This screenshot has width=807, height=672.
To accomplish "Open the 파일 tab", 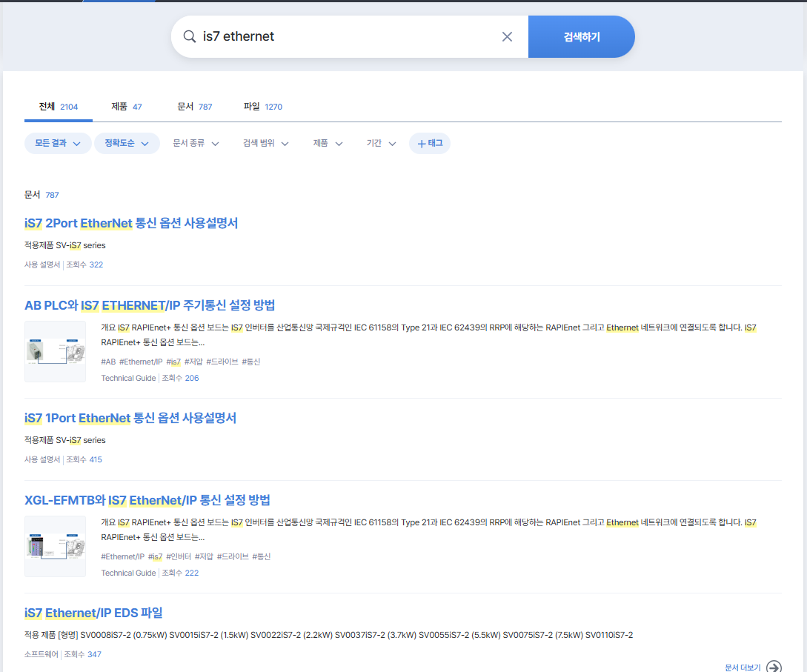I will coord(263,106).
